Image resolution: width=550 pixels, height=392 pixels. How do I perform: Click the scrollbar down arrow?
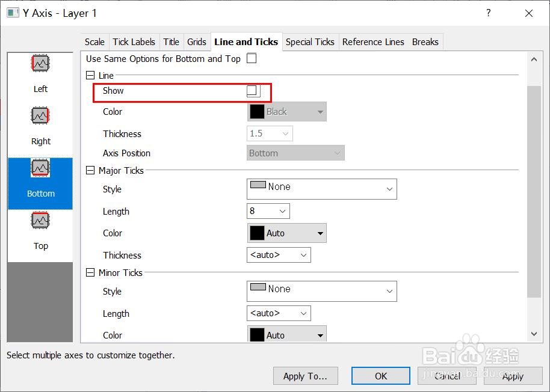pos(534,334)
